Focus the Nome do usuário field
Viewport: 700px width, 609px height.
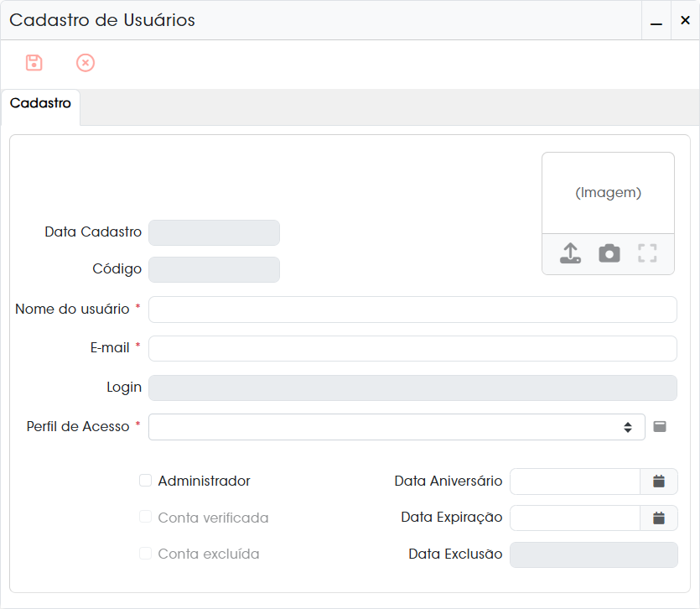click(x=412, y=310)
